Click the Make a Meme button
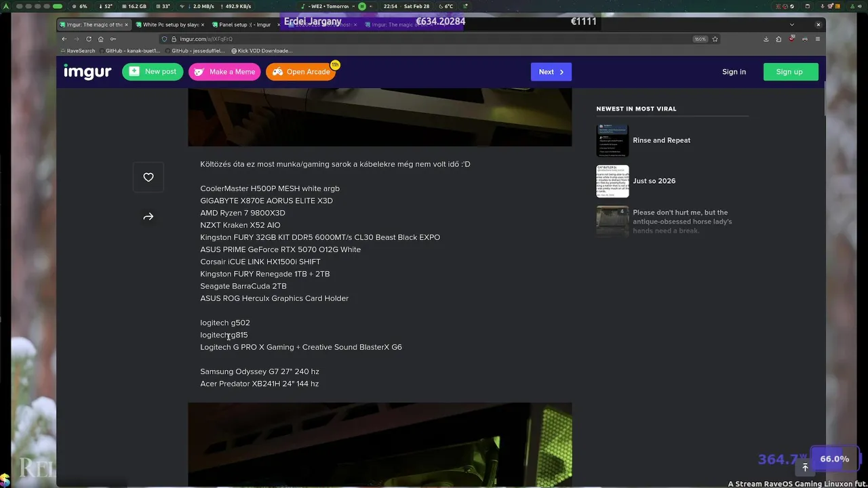 (224, 72)
